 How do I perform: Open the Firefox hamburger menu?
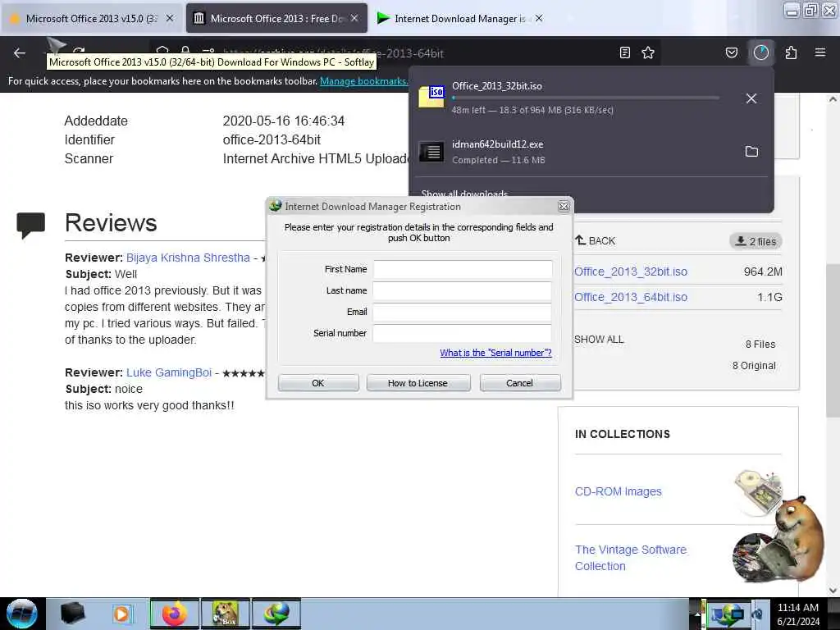point(820,52)
